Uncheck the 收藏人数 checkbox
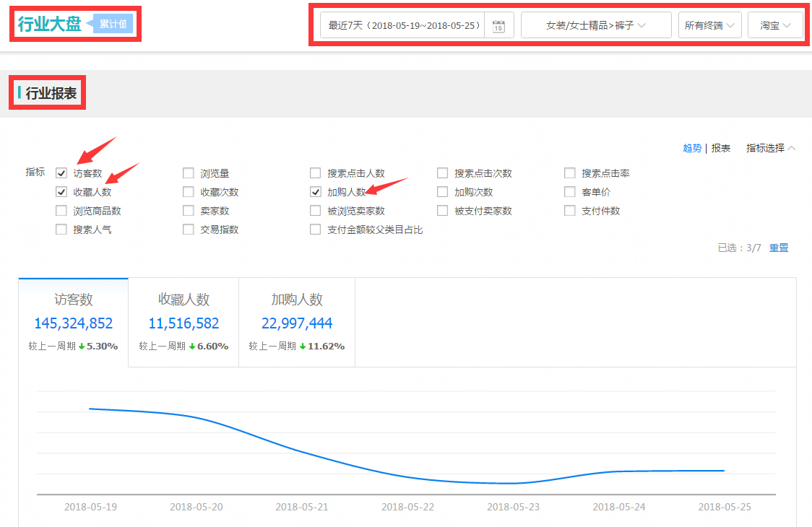Screen dimensions: 812x527 click(61, 192)
